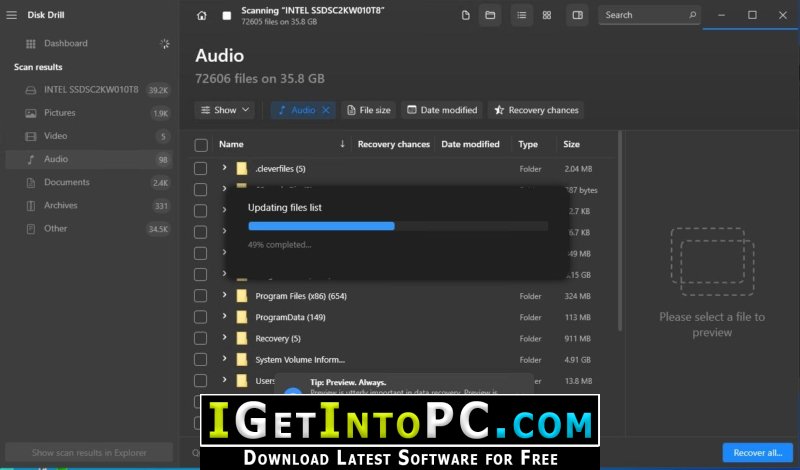
Task: Click Show scan results in Explorer
Action: click(x=89, y=453)
